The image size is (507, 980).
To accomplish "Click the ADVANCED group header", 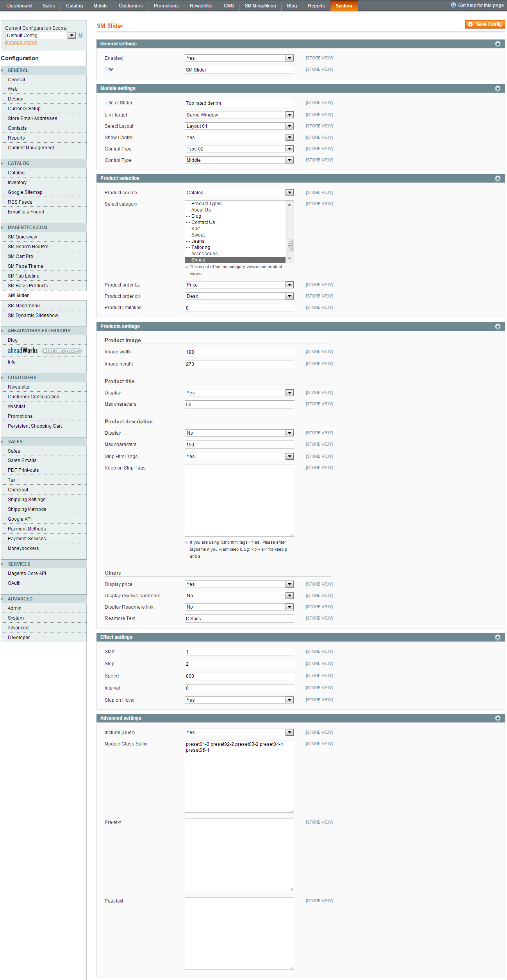I will click(x=43, y=599).
